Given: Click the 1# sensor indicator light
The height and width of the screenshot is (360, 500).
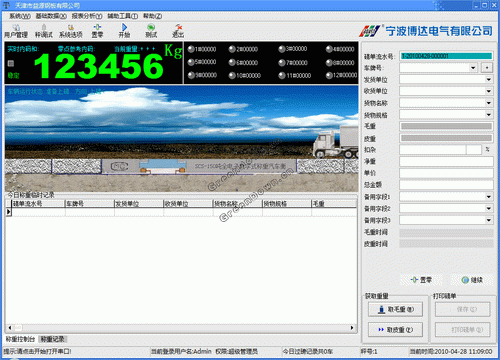Looking at the screenshot, I should tap(191, 49).
